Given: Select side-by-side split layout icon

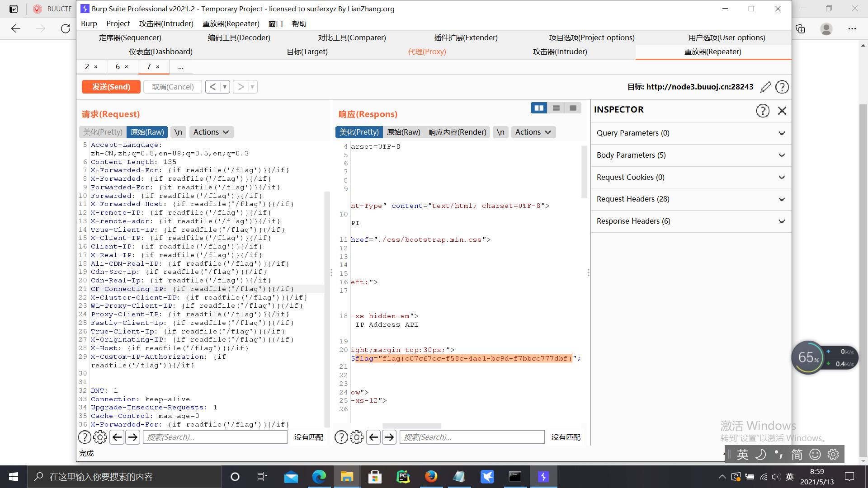Looking at the screenshot, I should point(539,108).
